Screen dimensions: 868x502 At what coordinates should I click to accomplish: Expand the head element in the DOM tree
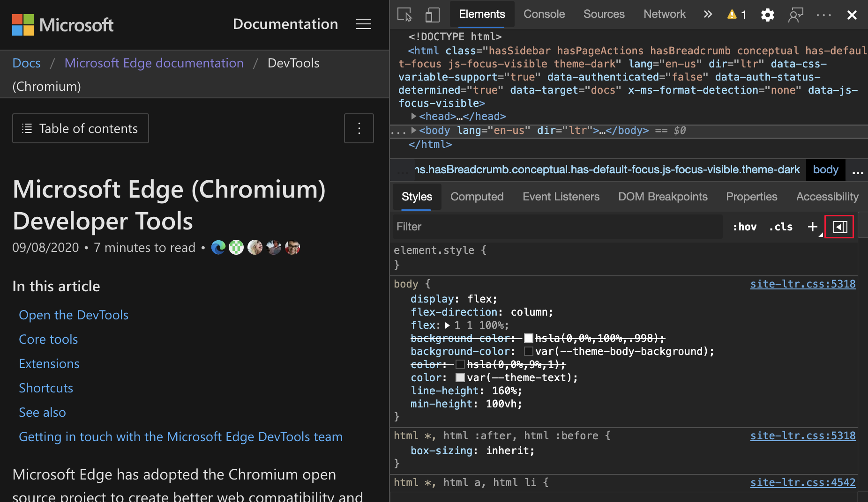pos(414,116)
